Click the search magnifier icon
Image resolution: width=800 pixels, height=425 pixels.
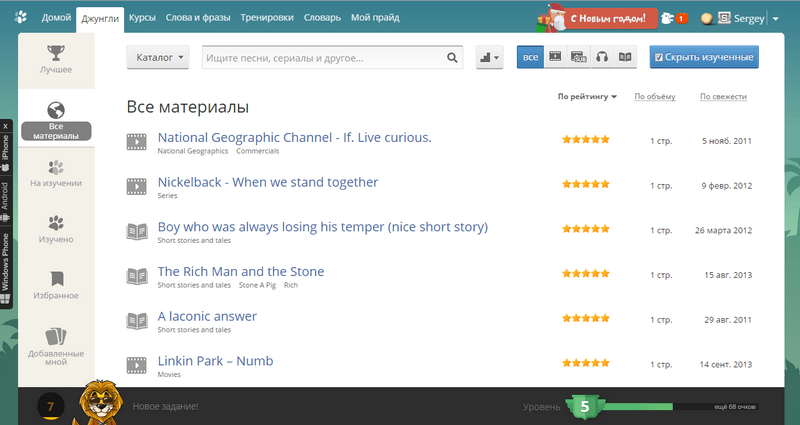452,58
